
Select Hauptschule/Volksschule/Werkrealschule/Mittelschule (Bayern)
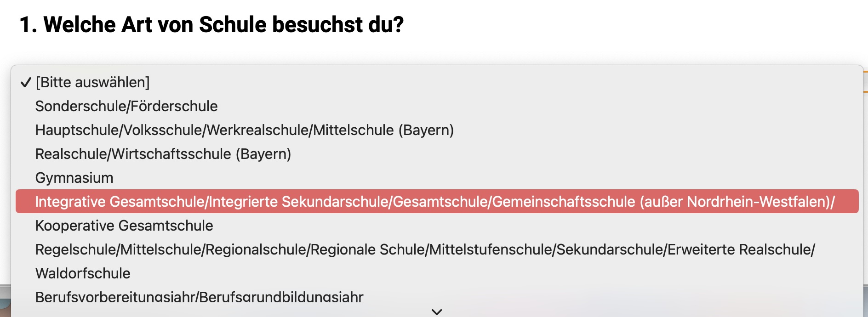[x=437, y=130]
